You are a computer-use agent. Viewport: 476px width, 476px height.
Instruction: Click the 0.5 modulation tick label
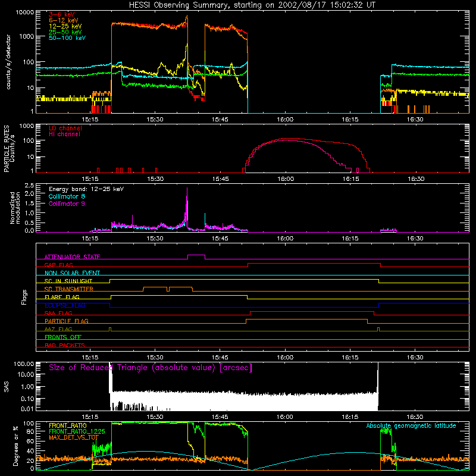click(29, 223)
